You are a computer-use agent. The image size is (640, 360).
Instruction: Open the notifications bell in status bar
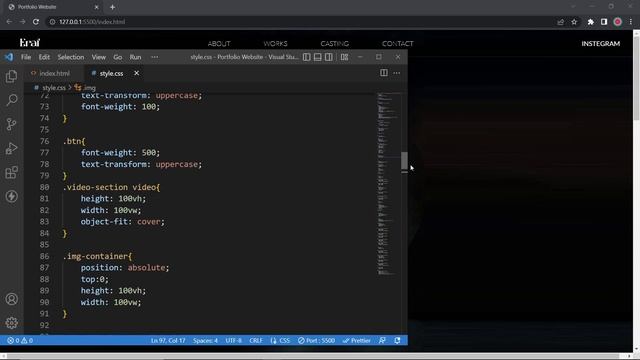pyautogui.click(x=397, y=340)
